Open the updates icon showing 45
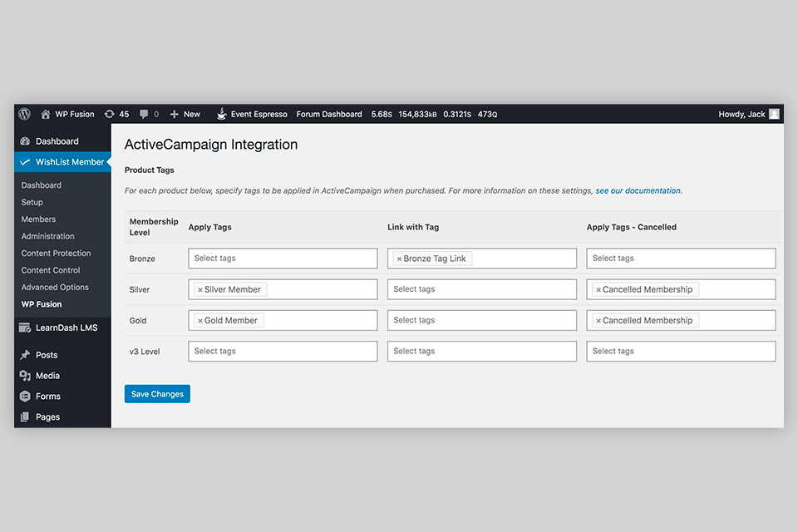 click(110, 114)
